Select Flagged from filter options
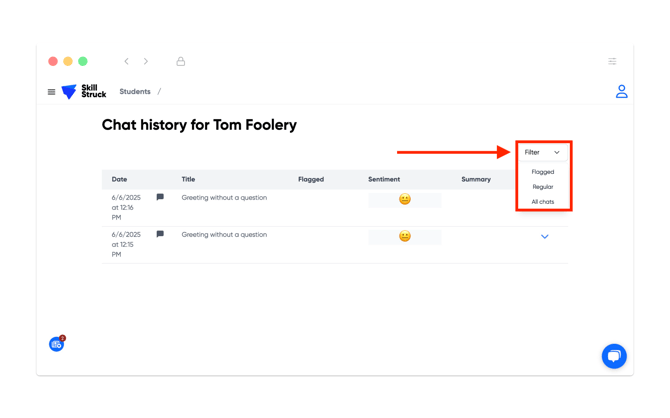The height and width of the screenshot is (418, 670). 543,172
